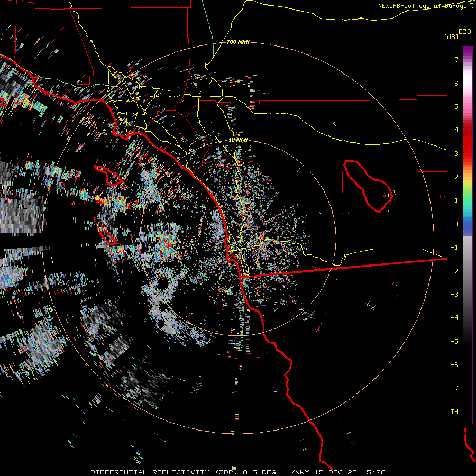Viewport: 476px width, 476px height.
Task: Click the "(ZDR)" product code in caption
Action: pyautogui.click(x=227, y=472)
